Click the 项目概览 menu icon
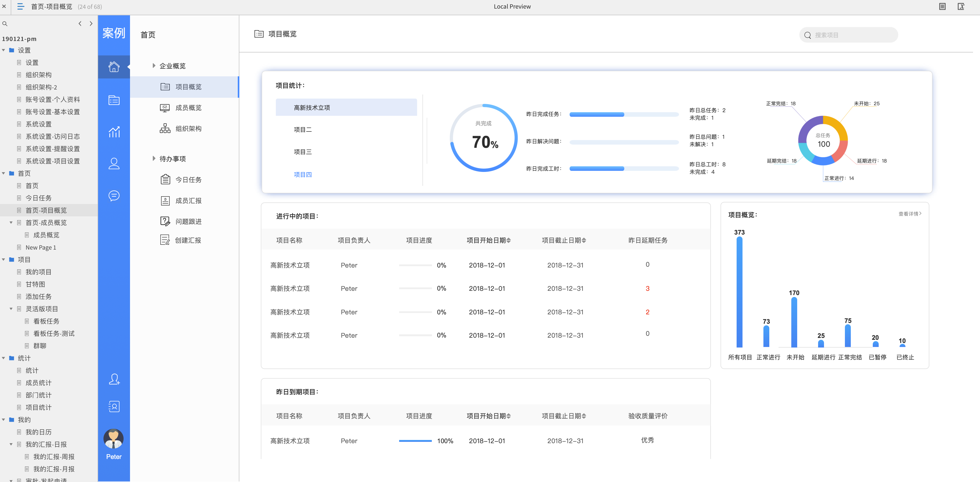The width and height of the screenshot is (980, 482). pos(165,87)
